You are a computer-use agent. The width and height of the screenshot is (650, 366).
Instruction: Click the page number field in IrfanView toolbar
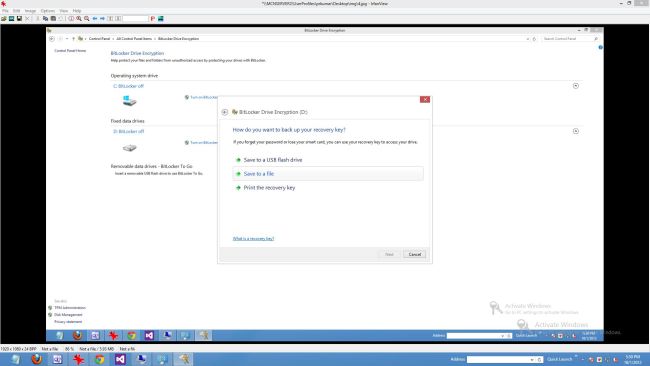point(136,19)
